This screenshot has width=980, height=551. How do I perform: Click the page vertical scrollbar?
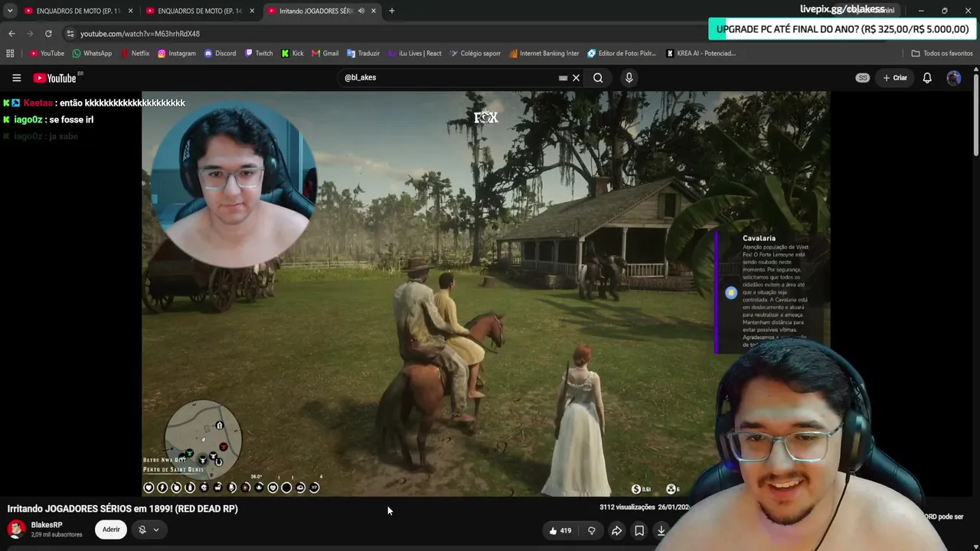(975, 115)
